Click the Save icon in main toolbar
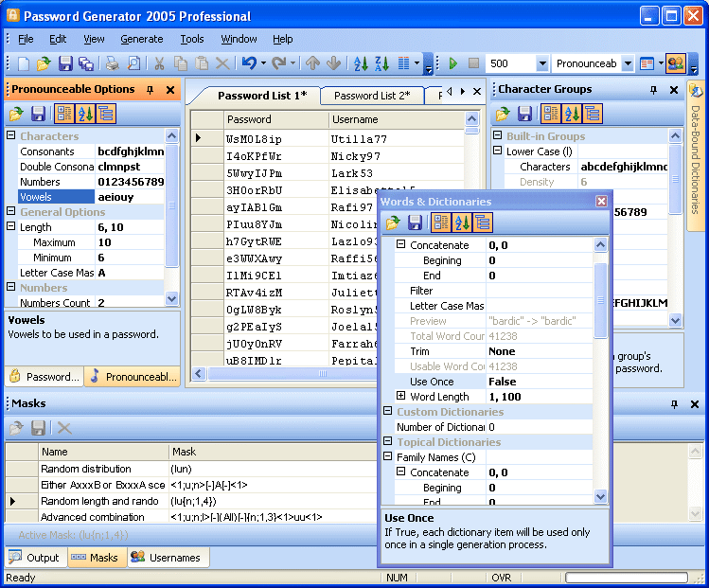Viewport: 709px width, 588px height. [x=65, y=63]
